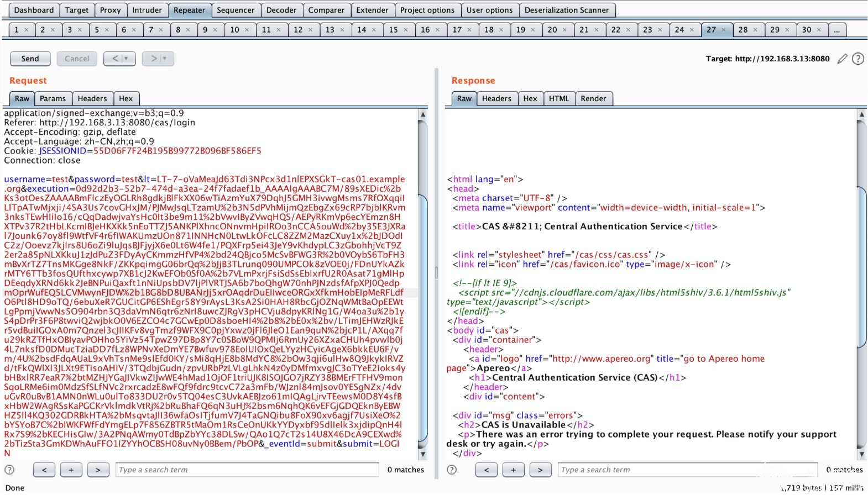This screenshot has width=868, height=495.
Task: Open the Intruder tab
Action: click(147, 10)
